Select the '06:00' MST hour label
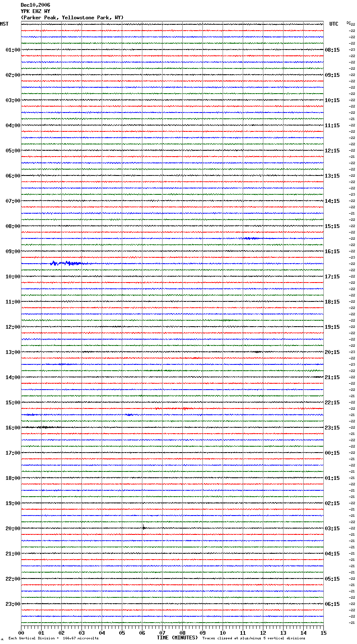This screenshot has height=644, width=357. (x=13, y=176)
